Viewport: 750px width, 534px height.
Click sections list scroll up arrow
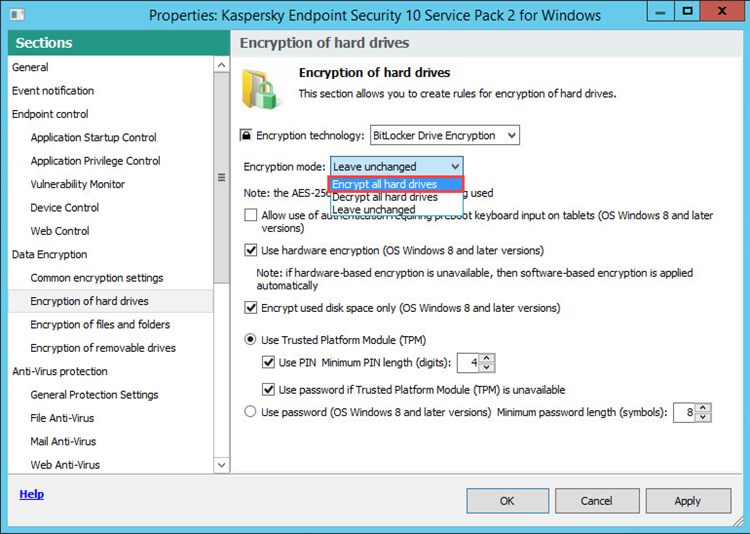point(221,65)
